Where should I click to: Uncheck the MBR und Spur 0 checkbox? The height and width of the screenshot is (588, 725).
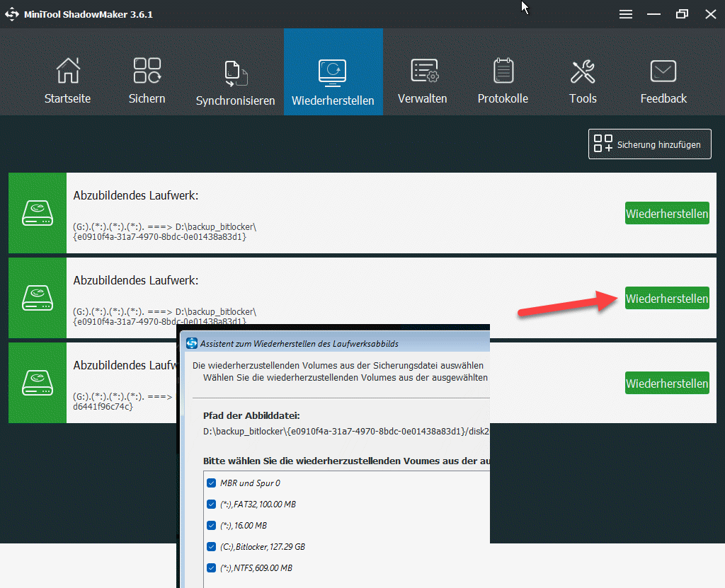pyautogui.click(x=211, y=483)
